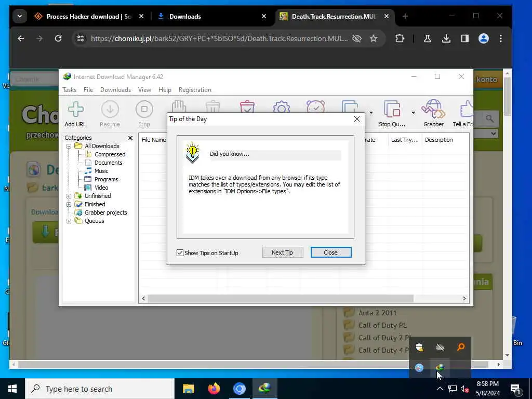
Task: Open a new Chrome tab
Action: [405, 16]
